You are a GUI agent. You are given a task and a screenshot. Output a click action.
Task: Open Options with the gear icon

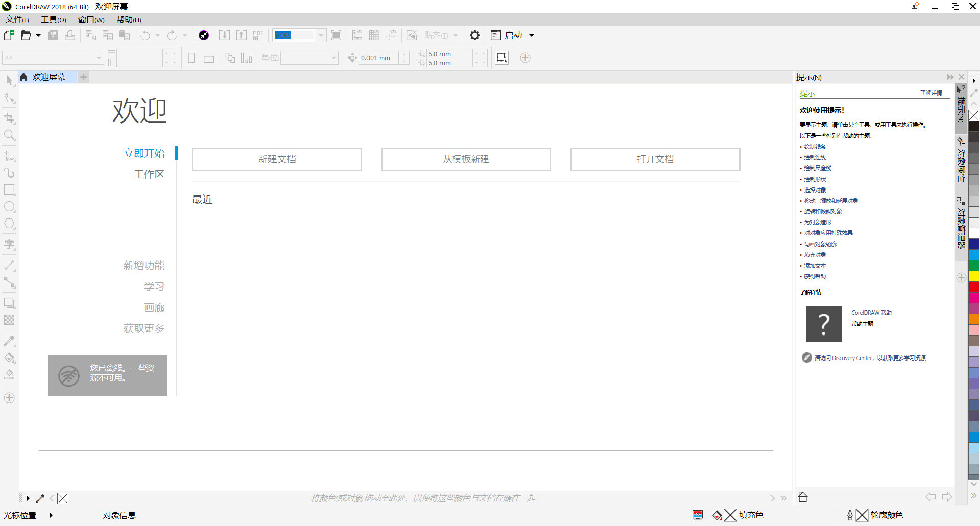click(474, 35)
